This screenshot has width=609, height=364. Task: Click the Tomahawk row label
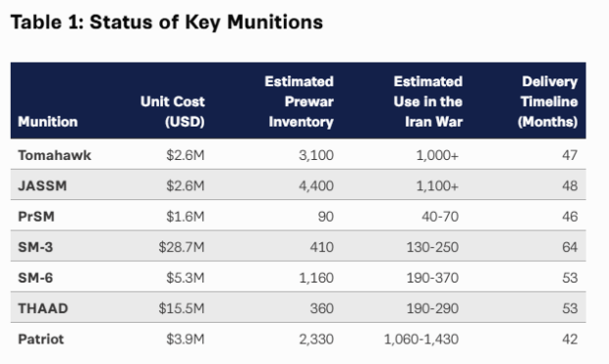[55, 155]
